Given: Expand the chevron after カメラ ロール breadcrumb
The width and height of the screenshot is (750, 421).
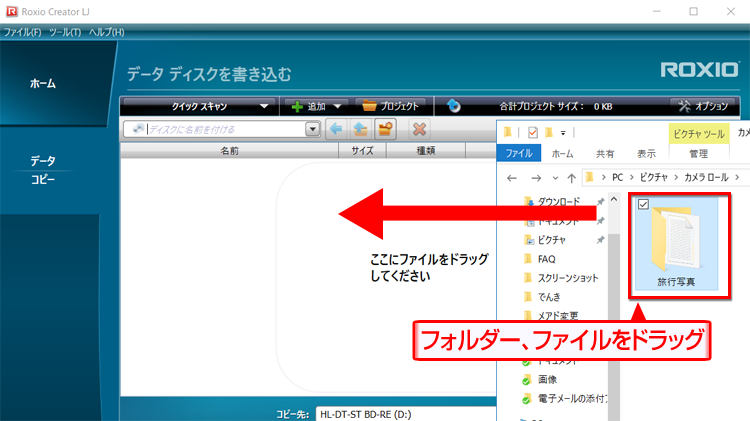Looking at the screenshot, I should click(x=737, y=177).
